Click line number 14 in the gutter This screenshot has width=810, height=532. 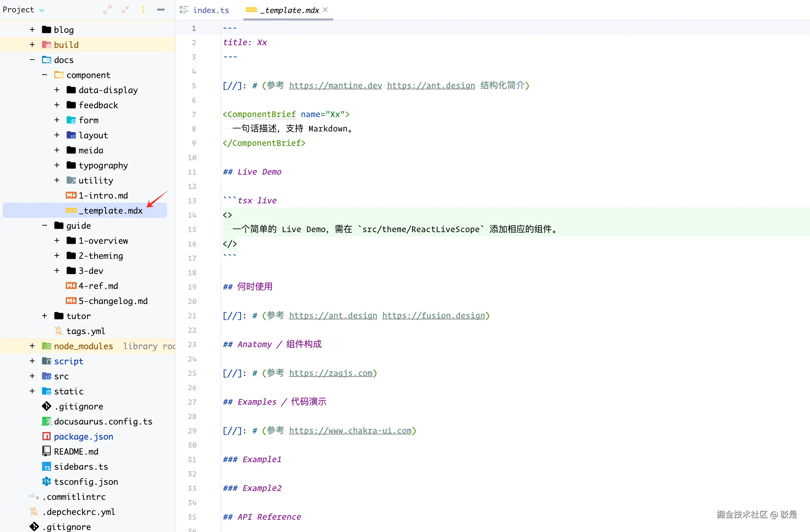192,215
